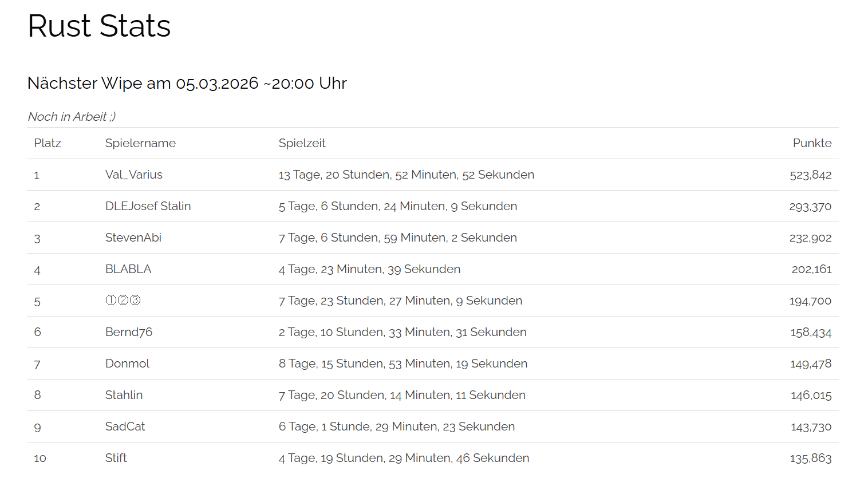
Task: Click the Platz column header
Action: [48, 143]
